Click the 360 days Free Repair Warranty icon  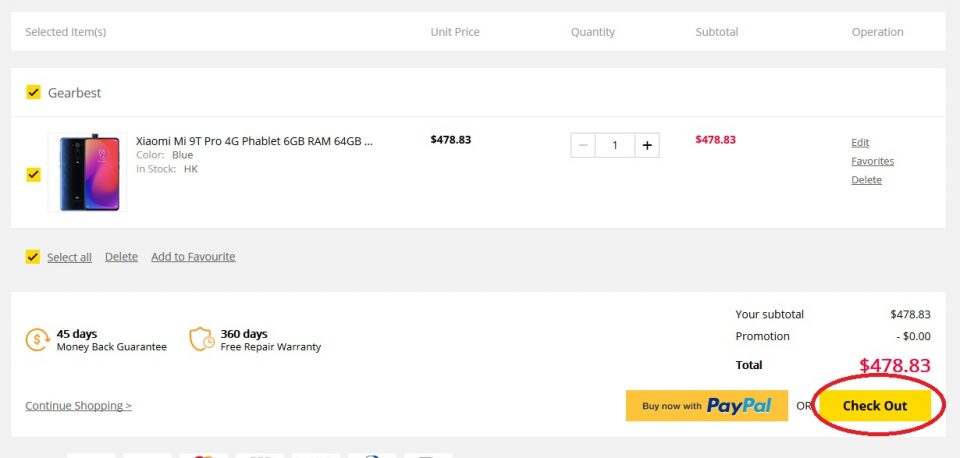(202, 340)
